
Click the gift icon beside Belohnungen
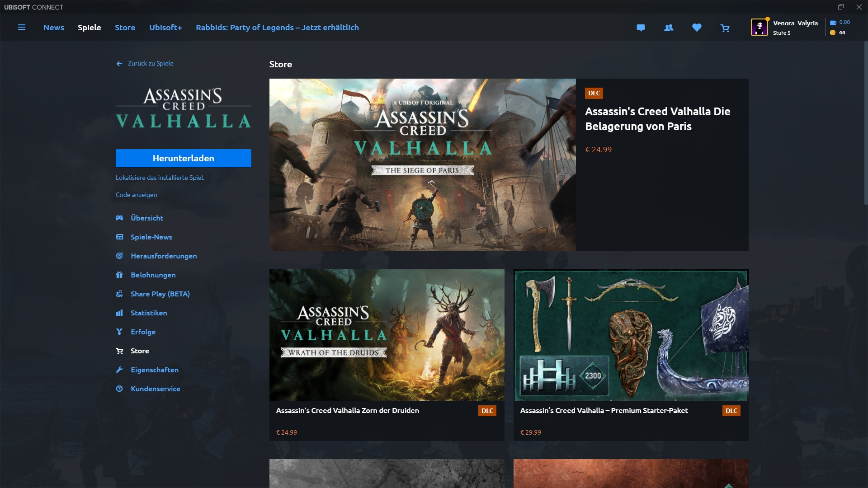[119, 275]
